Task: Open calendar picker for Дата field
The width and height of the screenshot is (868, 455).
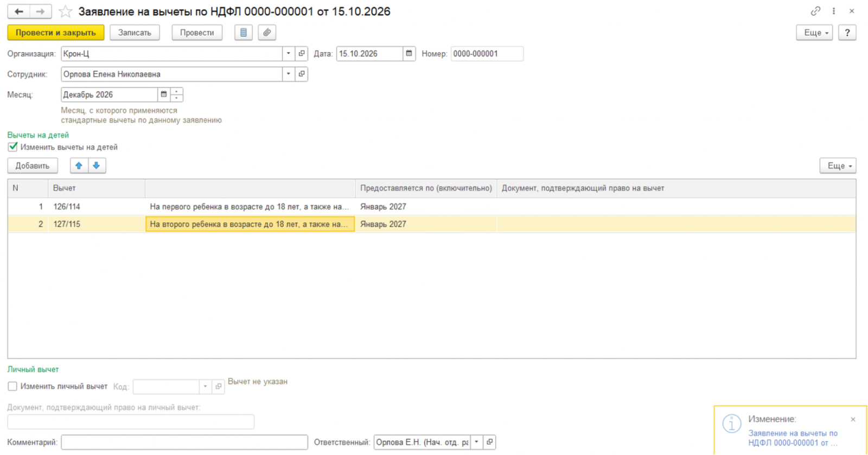Action: click(409, 54)
